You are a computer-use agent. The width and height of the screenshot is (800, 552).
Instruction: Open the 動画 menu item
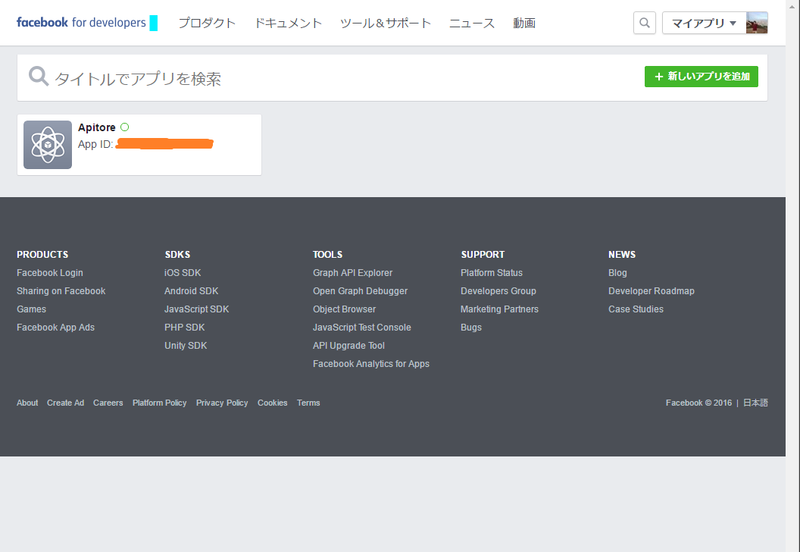(524, 23)
